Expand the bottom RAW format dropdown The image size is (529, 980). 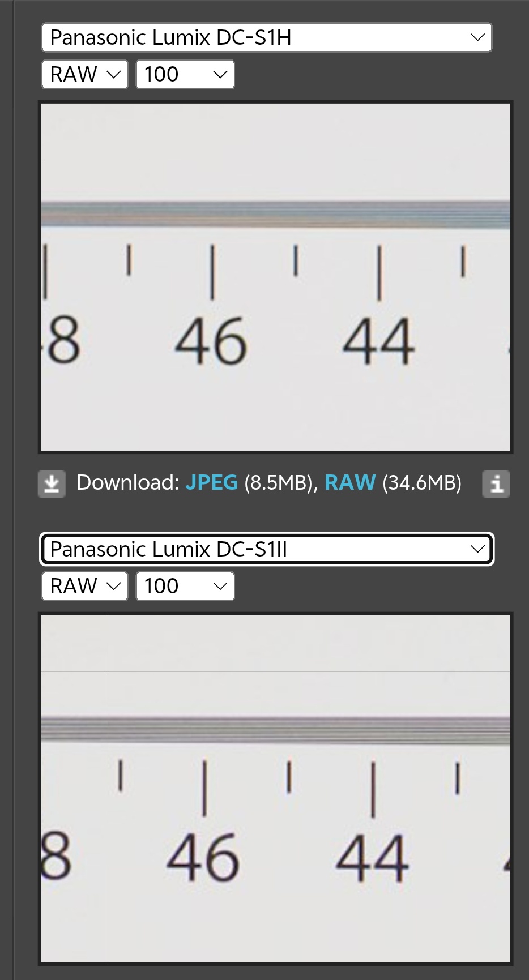[84, 586]
